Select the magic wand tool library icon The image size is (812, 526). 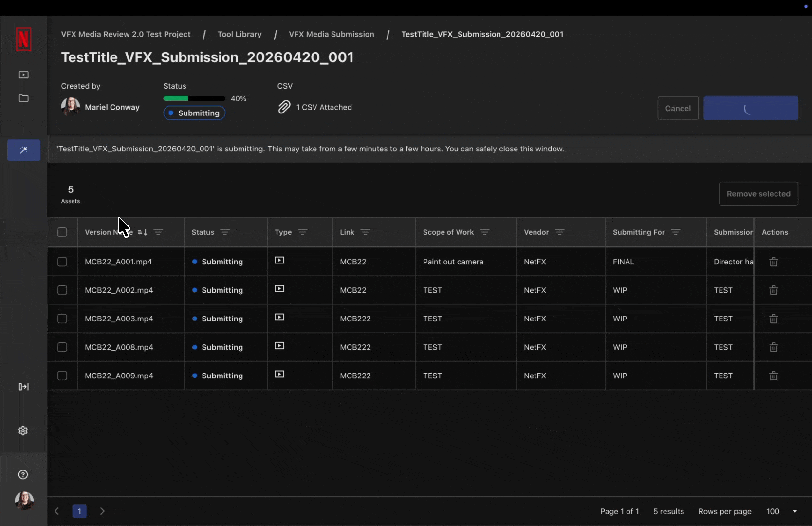tap(23, 150)
